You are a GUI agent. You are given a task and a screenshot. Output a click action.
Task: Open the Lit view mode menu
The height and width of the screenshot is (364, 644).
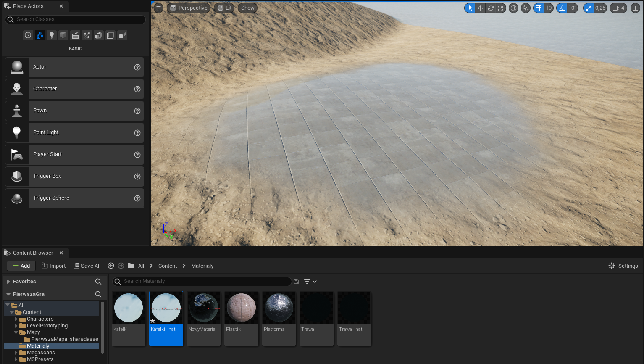(224, 8)
